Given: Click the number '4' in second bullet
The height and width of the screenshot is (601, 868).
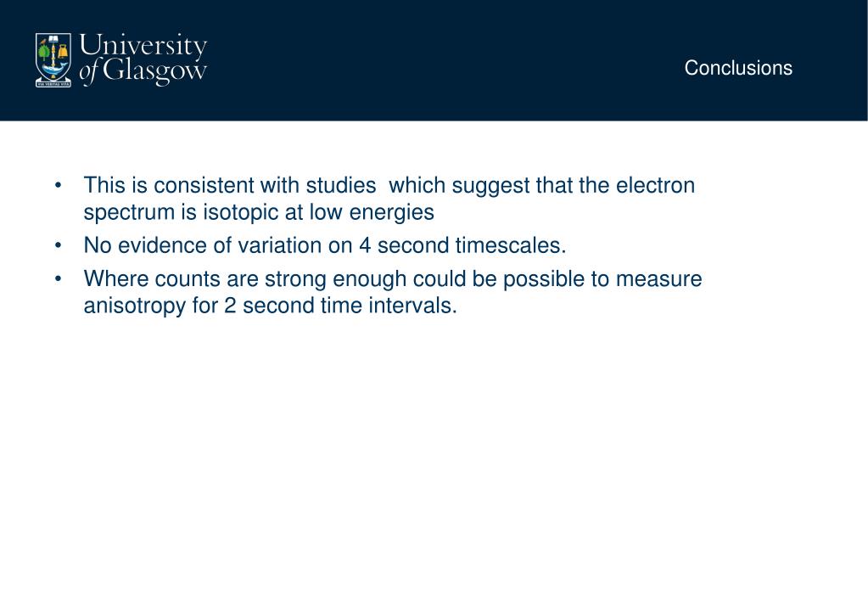Looking at the screenshot, I should [x=365, y=245].
